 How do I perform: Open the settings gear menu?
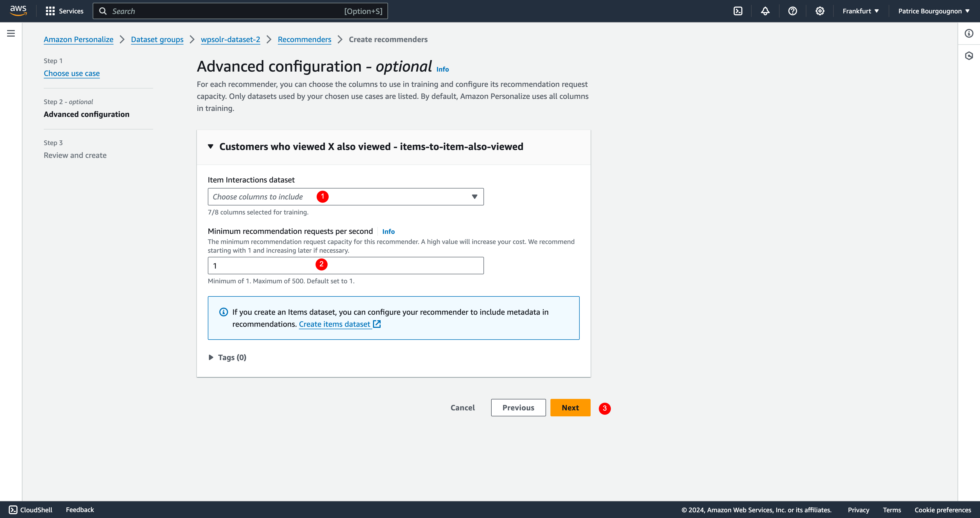[x=820, y=11]
